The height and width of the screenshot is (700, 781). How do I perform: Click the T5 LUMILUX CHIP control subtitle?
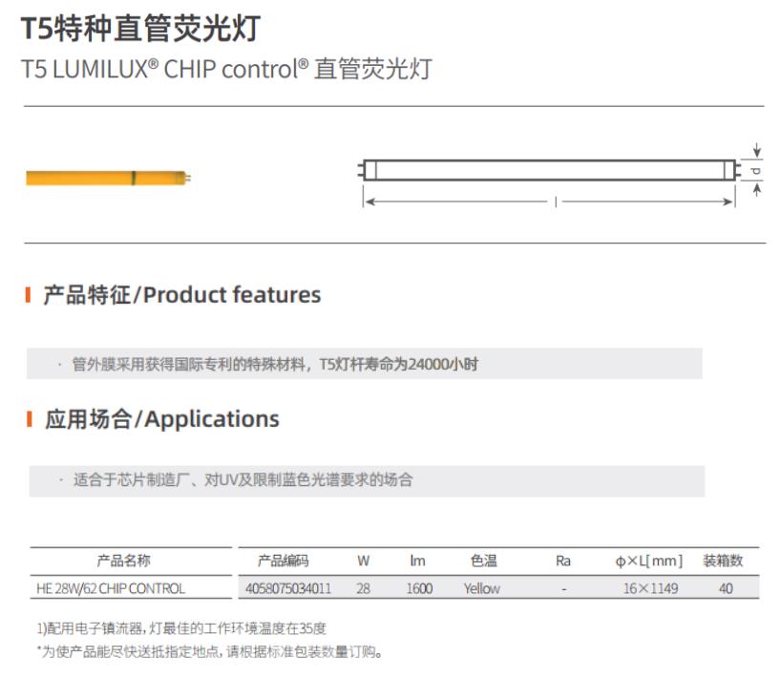click(x=225, y=70)
